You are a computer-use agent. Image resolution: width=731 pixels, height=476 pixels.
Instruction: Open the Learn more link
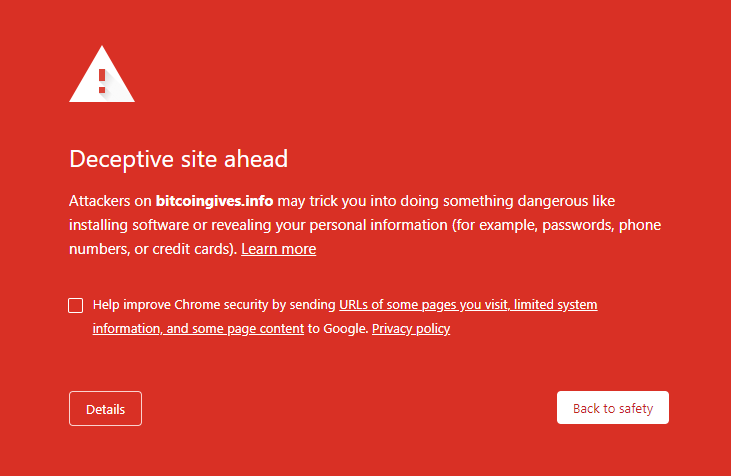pyautogui.click(x=278, y=249)
